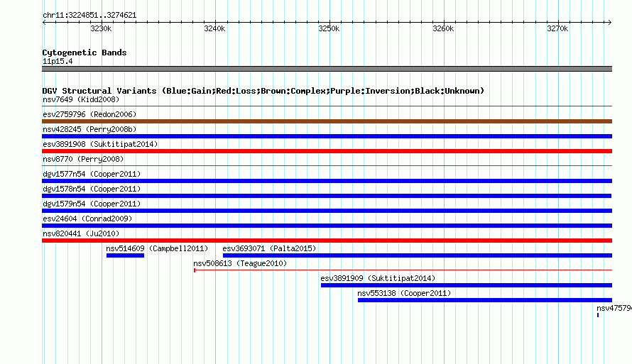632x364 pixels.
Task: Open the esv2759796 (Redon2006) label
Action: (x=89, y=114)
